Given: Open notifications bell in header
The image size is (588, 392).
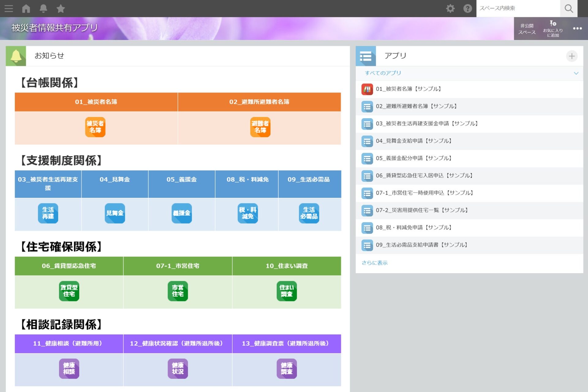Looking at the screenshot, I should click(43, 9).
